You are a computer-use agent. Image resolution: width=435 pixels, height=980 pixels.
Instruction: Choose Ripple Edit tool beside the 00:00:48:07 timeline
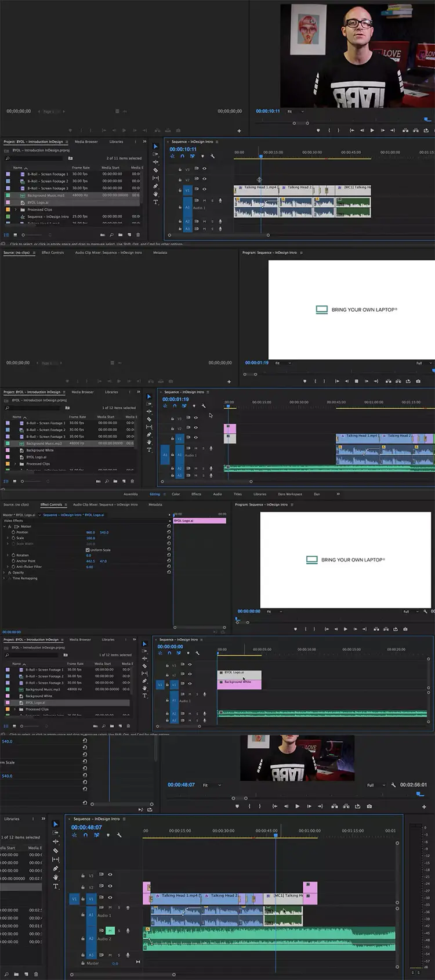click(56, 841)
